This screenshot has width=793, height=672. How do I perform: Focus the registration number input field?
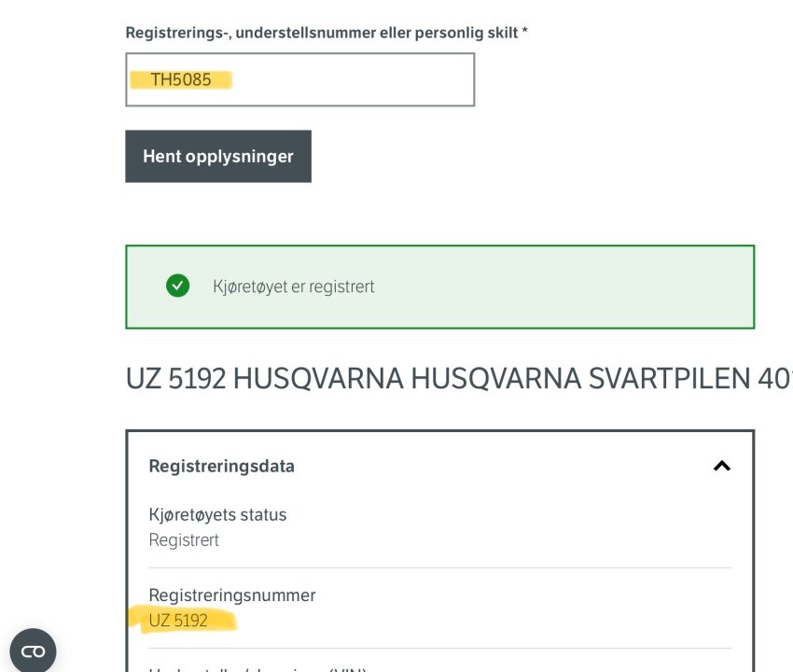(355, 79)
